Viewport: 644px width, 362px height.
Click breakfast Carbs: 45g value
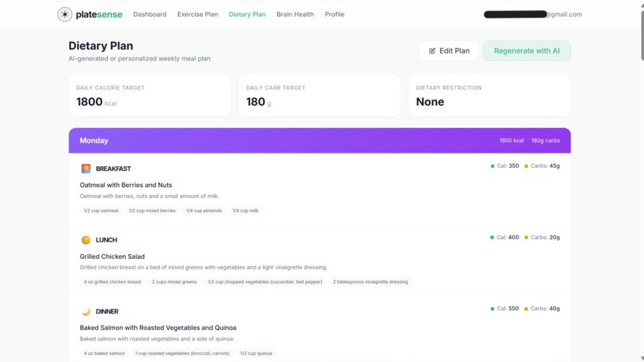coord(543,166)
